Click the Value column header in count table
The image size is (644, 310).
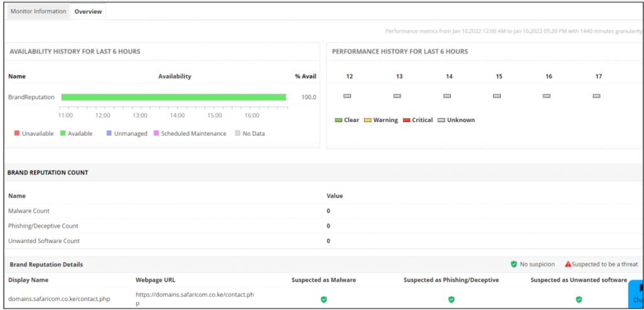335,196
